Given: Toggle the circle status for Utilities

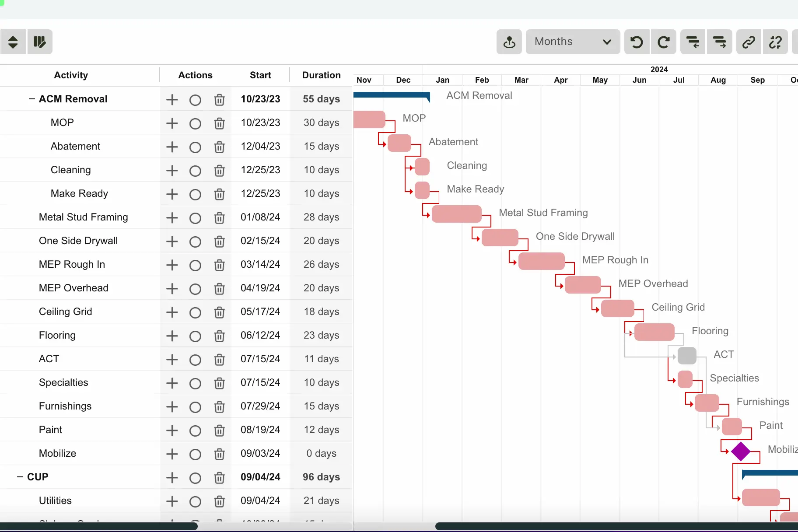Looking at the screenshot, I should tap(195, 502).
